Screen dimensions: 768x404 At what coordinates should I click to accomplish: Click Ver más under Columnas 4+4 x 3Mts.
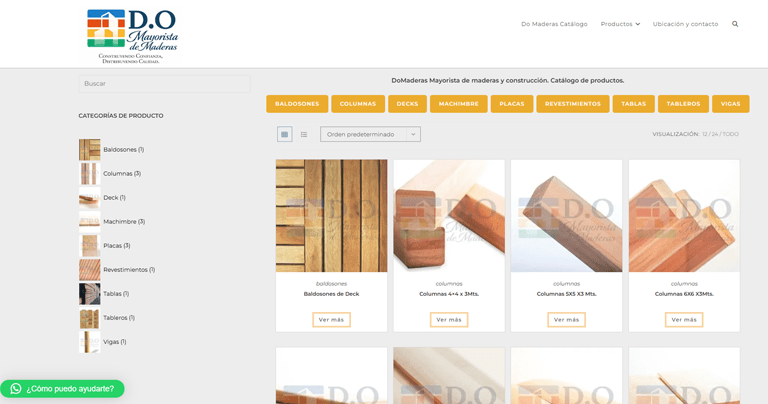[449, 320]
